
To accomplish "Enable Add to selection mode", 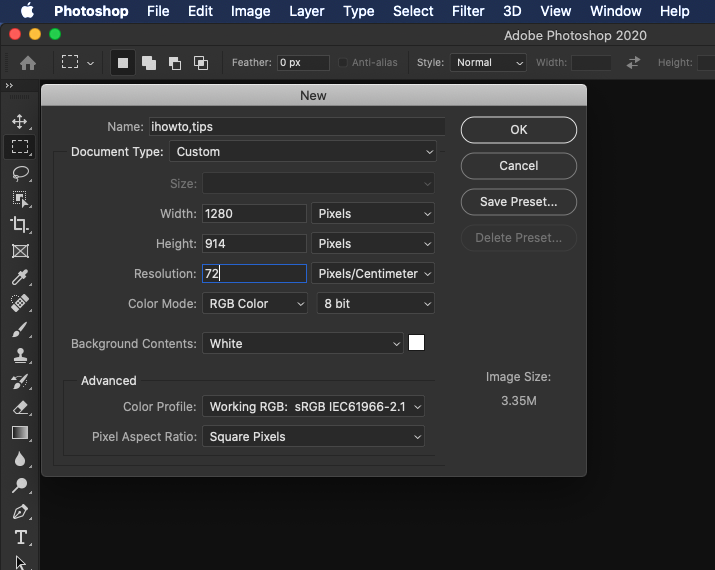I will (148, 62).
